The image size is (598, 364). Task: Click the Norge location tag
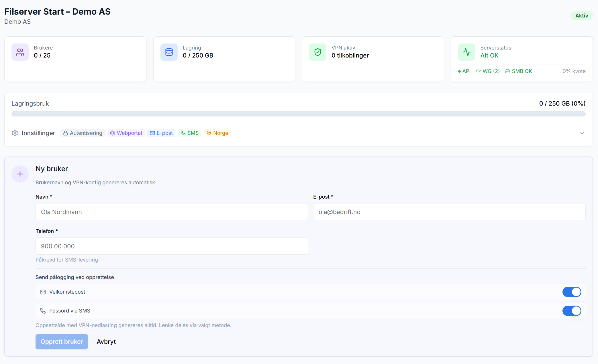click(217, 133)
